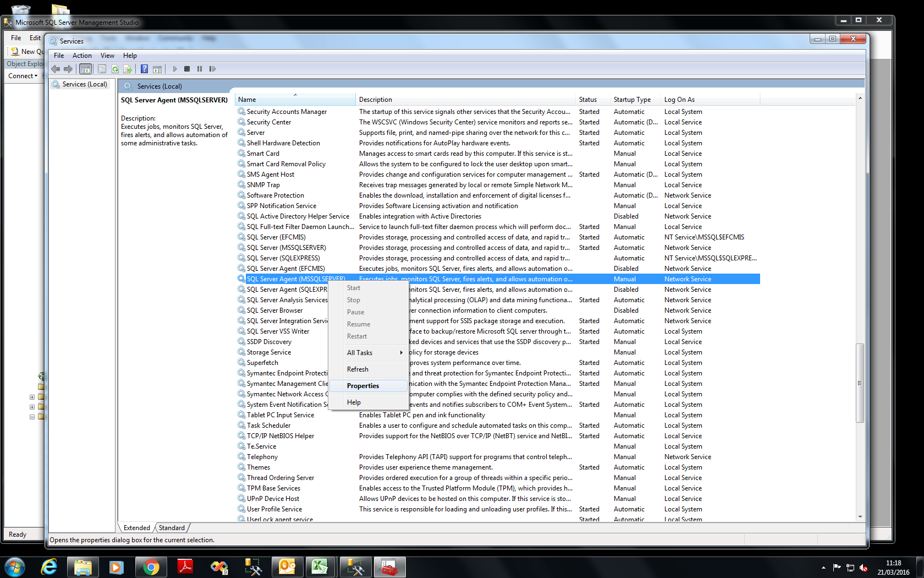924x578 pixels.
Task: Sort by the Startup Type column header
Action: tap(636, 100)
